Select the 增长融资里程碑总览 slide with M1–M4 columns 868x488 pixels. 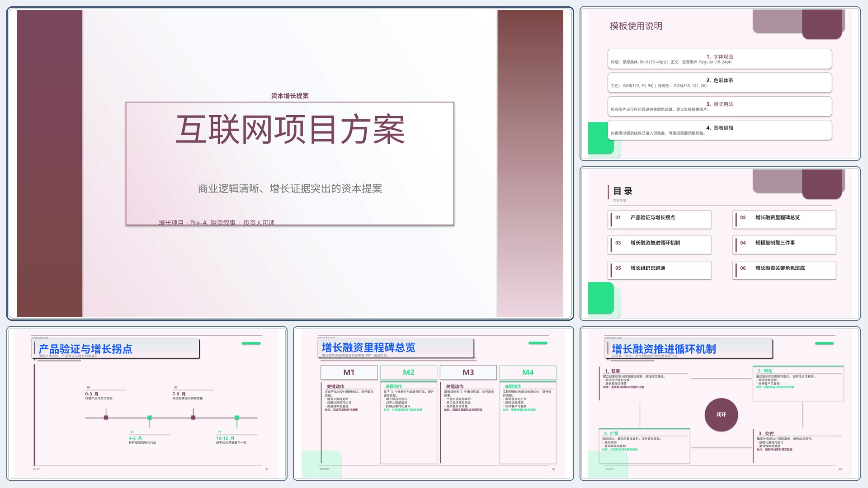pos(433,404)
